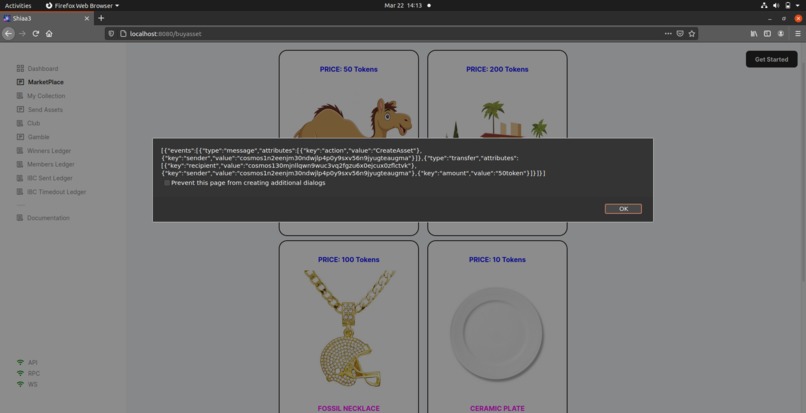
Task: Open Winners Ledger page link
Action: pos(49,151)
